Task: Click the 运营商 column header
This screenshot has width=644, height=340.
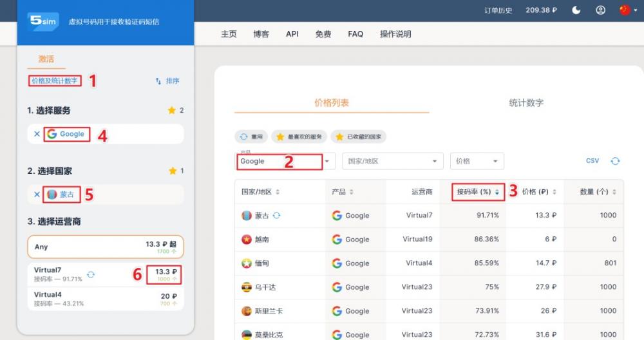Action: [x=422, y=192]
